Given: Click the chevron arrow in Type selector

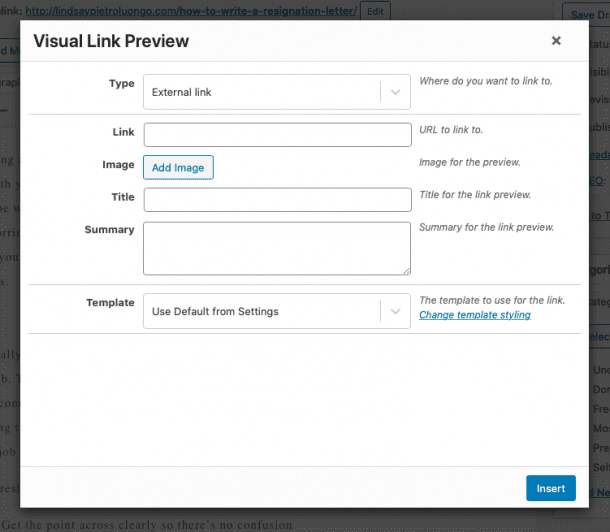Looking at the screenshot, I should [x=396, y=92].
